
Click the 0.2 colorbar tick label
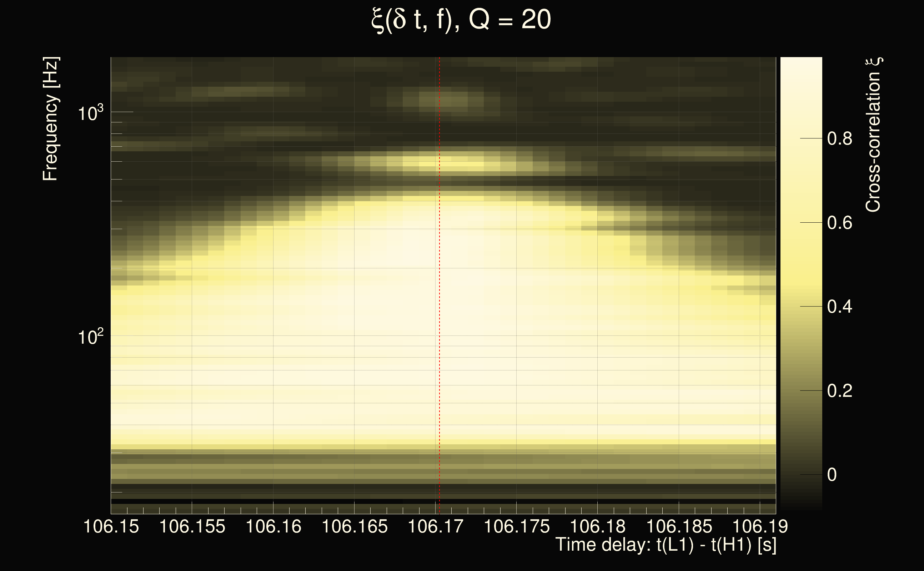click(x=839, y=390)
